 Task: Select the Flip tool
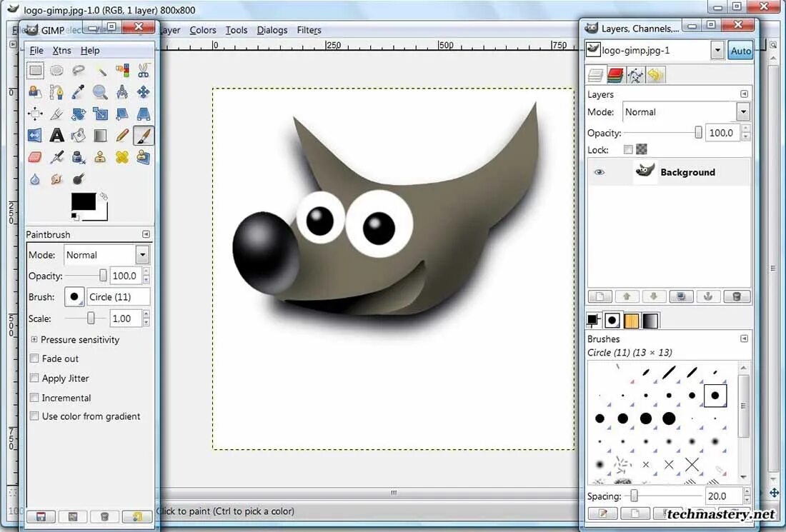pyautogui.click(x=35, y=135)
